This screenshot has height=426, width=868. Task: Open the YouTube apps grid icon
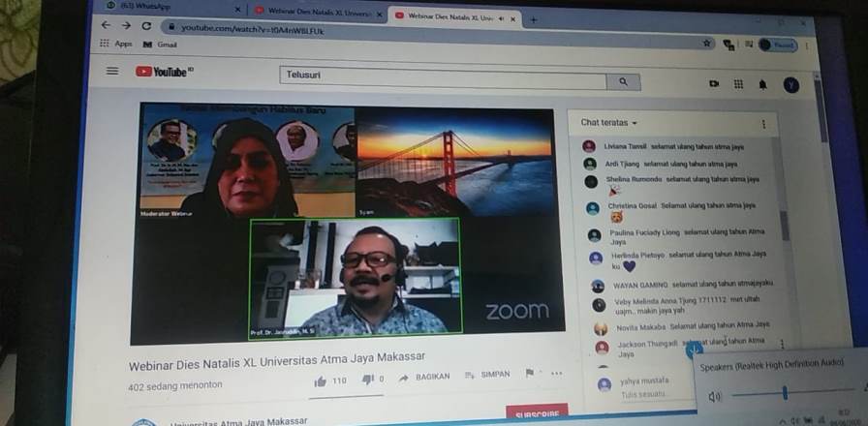pos(739,85)
